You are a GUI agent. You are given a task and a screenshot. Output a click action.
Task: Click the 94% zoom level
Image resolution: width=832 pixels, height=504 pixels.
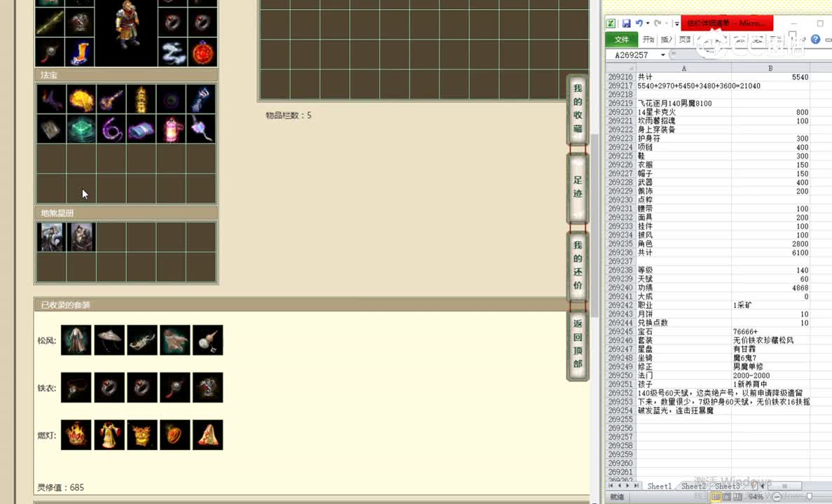point(756,497)
